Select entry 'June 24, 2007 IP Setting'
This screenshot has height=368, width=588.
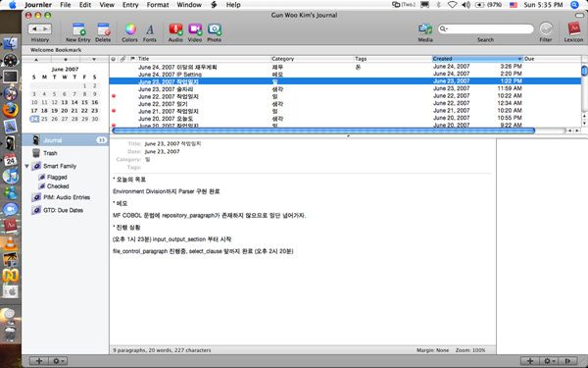coord(345,75)
